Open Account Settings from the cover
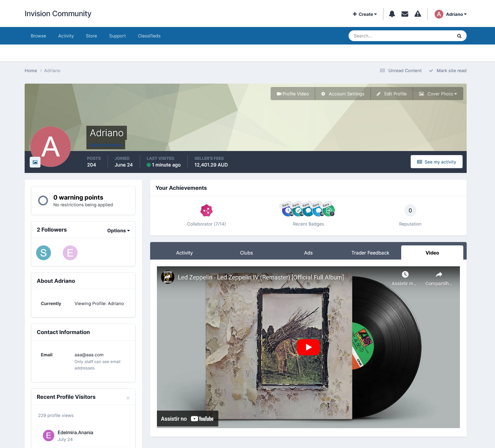The image size is (495, 448). [342, 94]
